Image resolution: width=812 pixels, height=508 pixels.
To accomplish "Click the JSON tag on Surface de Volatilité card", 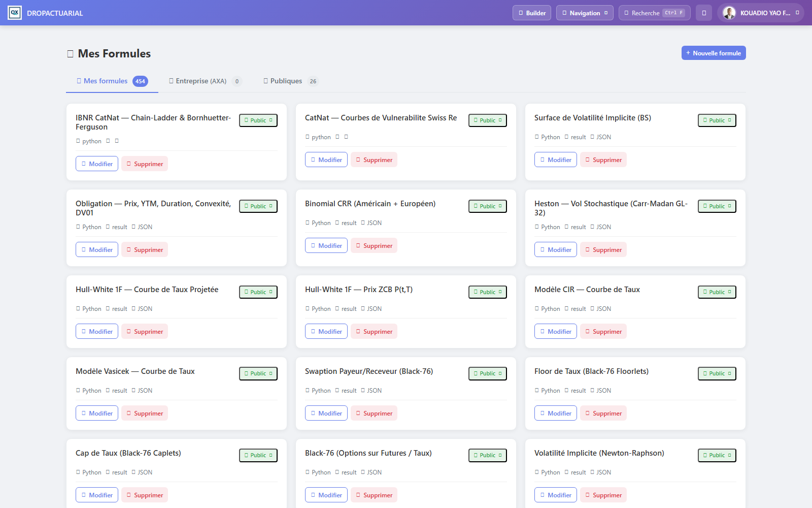I will click(x=600, y=137).
